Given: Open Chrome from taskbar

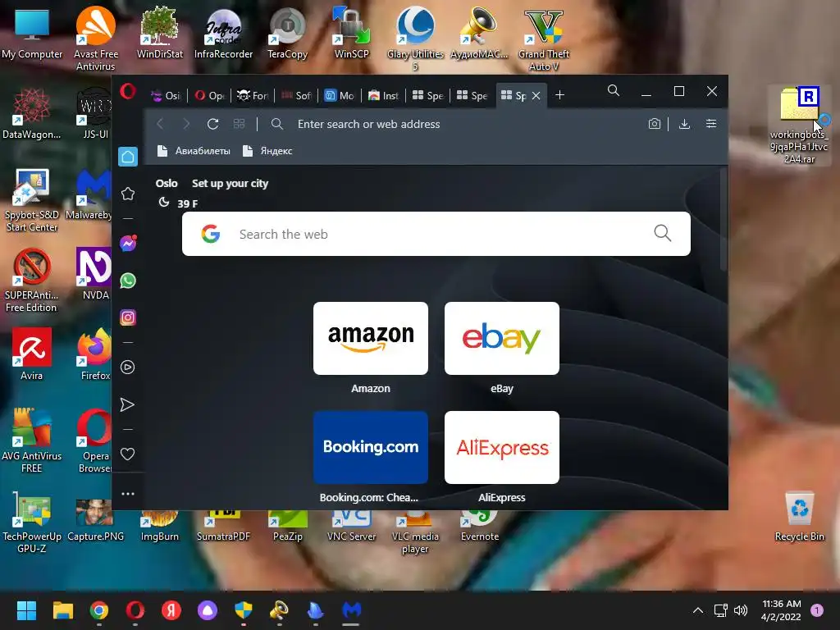Looking at the screenshot, I should (99, 610).
